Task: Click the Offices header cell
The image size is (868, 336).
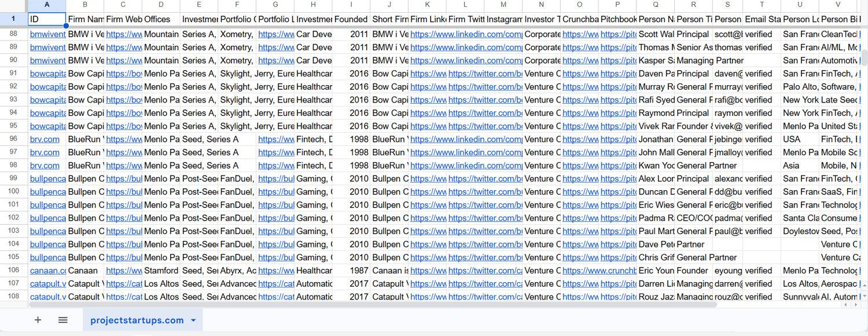Action: pyautogui.click(x=161, y=19)
